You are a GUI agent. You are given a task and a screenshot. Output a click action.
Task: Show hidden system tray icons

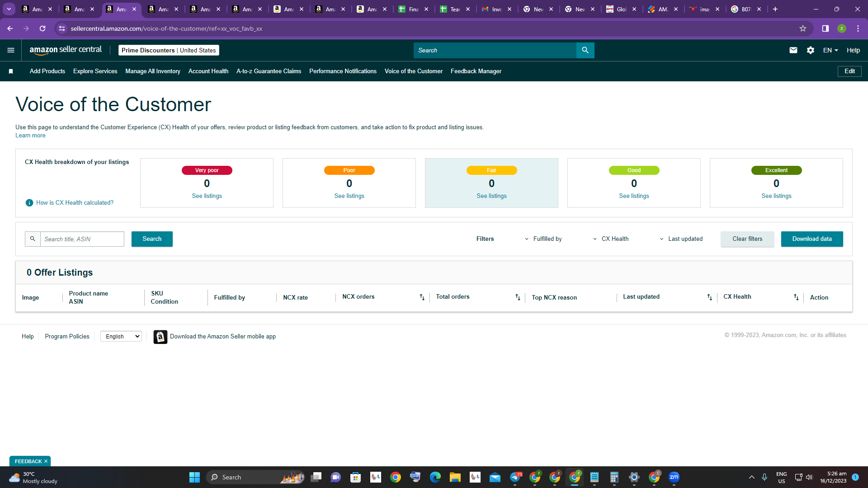coord(751,477)
